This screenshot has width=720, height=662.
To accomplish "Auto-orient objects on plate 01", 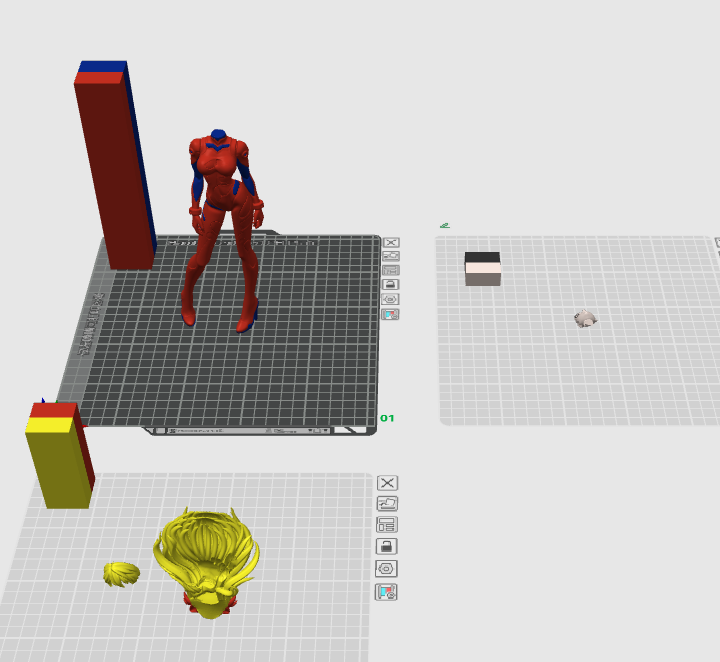I will pos(391,256).
